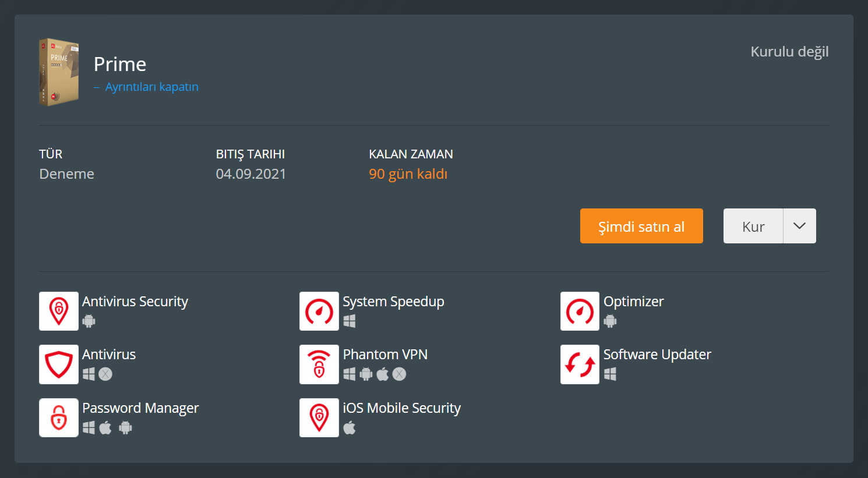The width and height of the screenshot is (868, 478).
Task: Click the Phantom VPN label
Action: tap(385, 355)
